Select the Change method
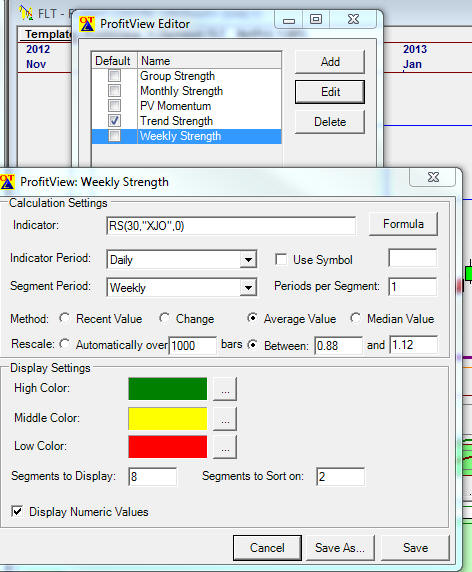Image resolution: width=472 pixels, height=572 pixels. pos(165,318)
